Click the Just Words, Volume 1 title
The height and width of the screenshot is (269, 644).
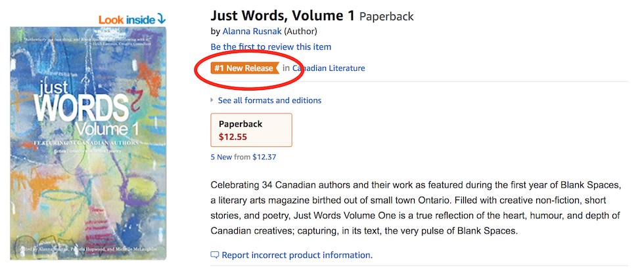pyautogui.click(x=283, y=16)
